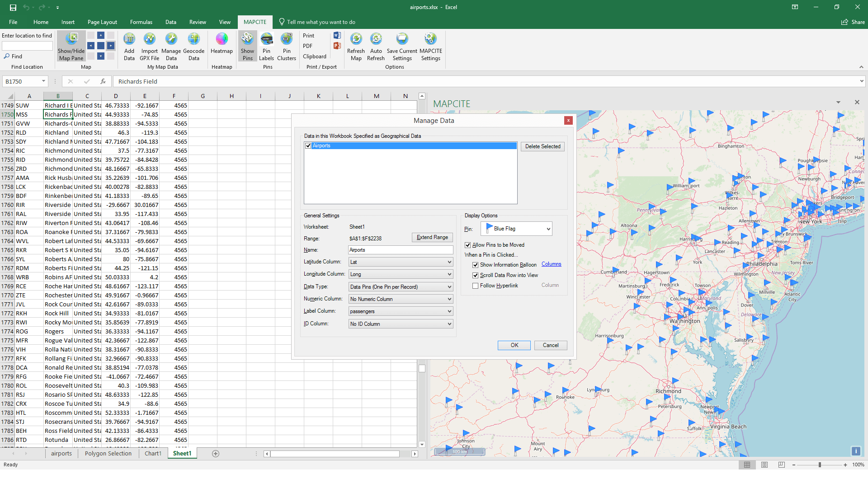Open the Pin Blue Flag dropdown
This screenshot has width=868, height=488.
pos(517,229)
